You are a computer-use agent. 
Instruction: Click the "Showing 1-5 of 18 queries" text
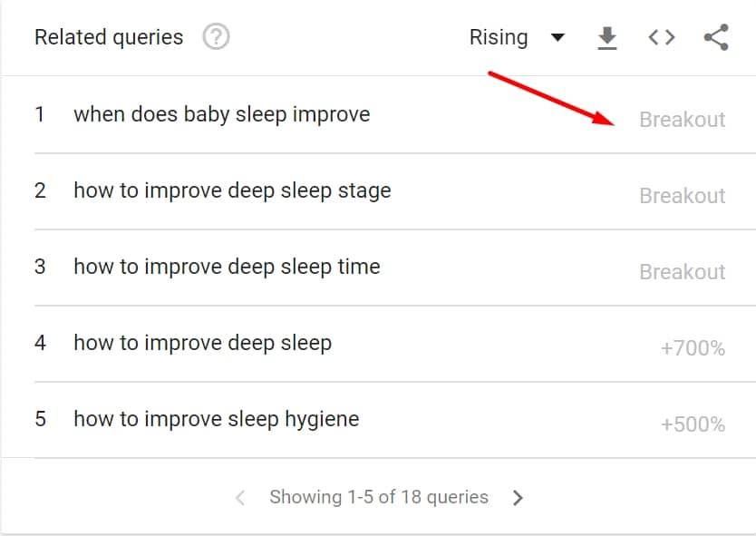click(x=379, y=497)
